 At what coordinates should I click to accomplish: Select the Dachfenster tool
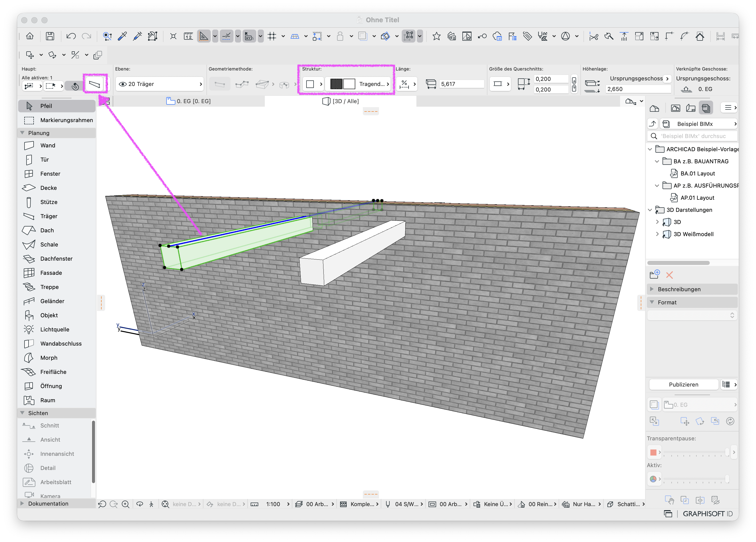point(57,259)
